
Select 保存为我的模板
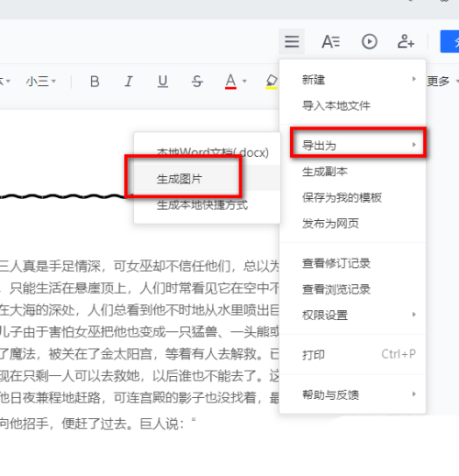pos(353,197)
